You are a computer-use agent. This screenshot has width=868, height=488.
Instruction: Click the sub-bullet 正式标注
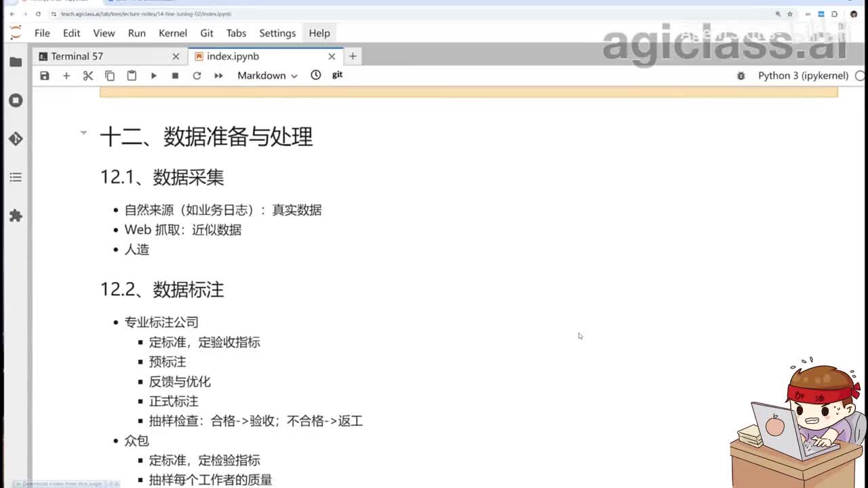(x=174, y=401)
